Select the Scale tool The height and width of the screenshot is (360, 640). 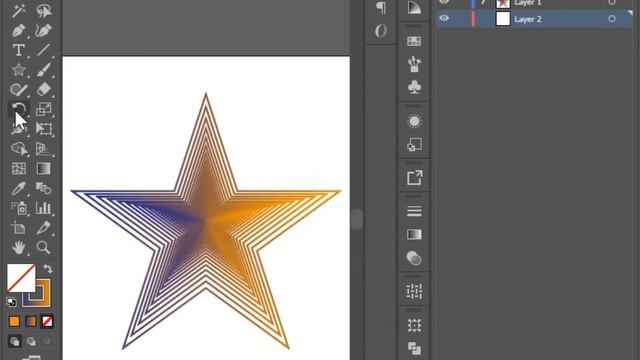point(43,109)
